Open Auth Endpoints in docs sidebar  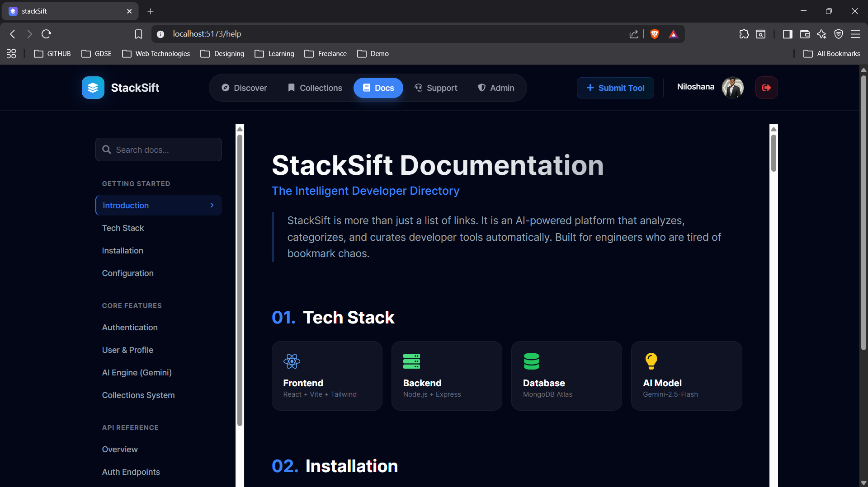pos(131,472)
